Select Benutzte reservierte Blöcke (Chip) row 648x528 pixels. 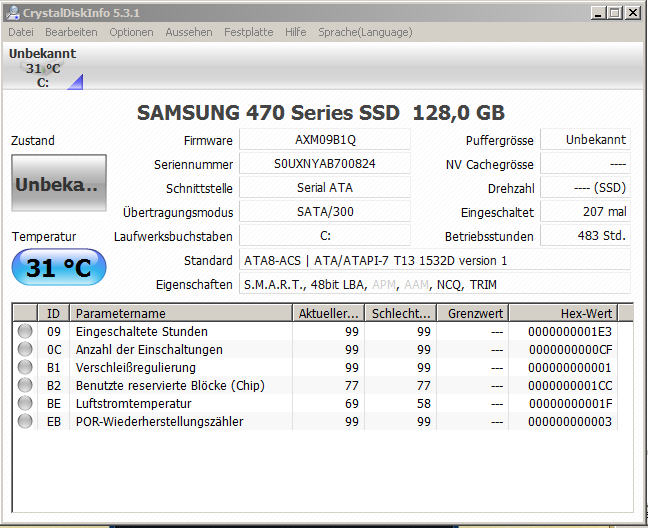pos(315,385)
